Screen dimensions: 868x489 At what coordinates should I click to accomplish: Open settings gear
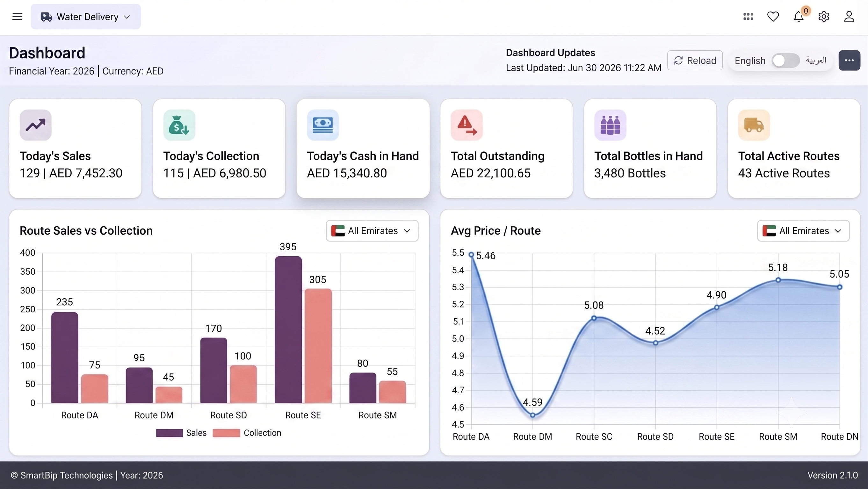click(823, 17)
